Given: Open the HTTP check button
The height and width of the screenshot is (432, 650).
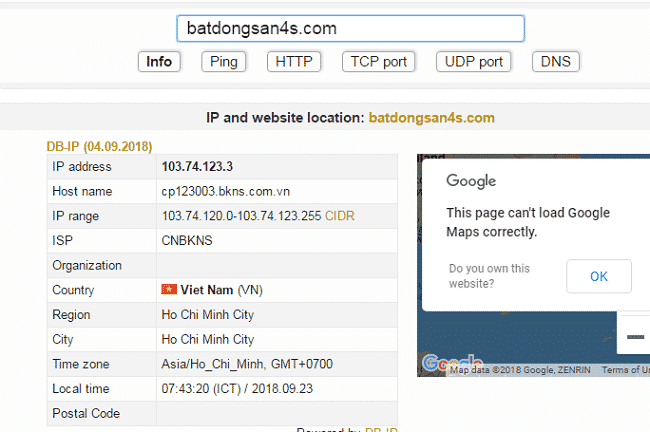Looking at the screenshot, I should pos(294,62).
